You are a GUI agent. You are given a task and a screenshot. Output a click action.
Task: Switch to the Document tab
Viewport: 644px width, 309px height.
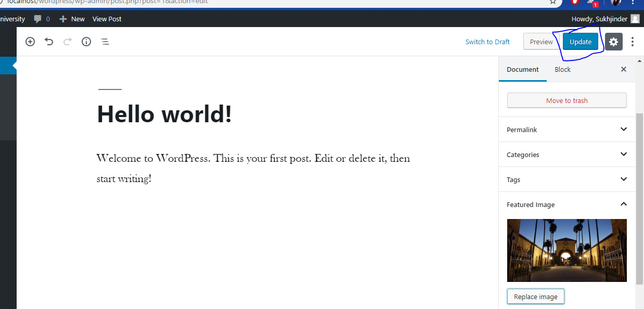523,69
